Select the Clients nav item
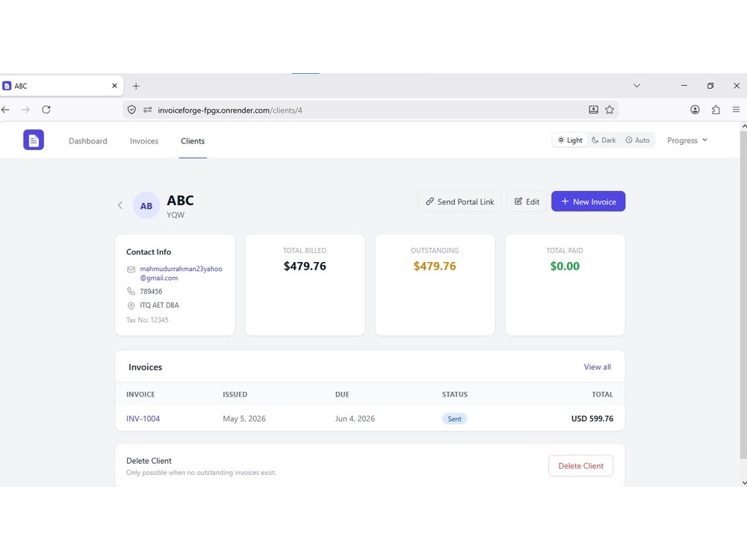The height and width of the screenshot is (560, 747). pos(193,141)
